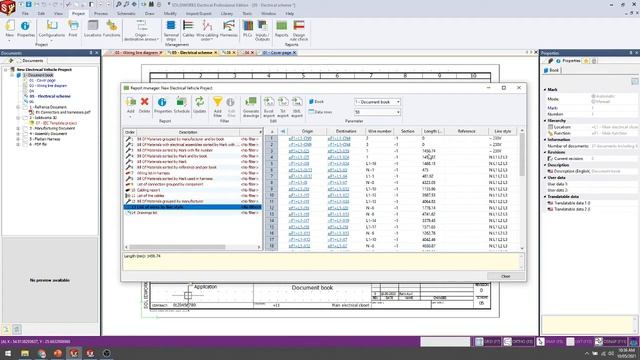Expand the 3 - Manufacturing Document folder
The width and height of the screenshot is (640, 360).
(x=18, y=128)
